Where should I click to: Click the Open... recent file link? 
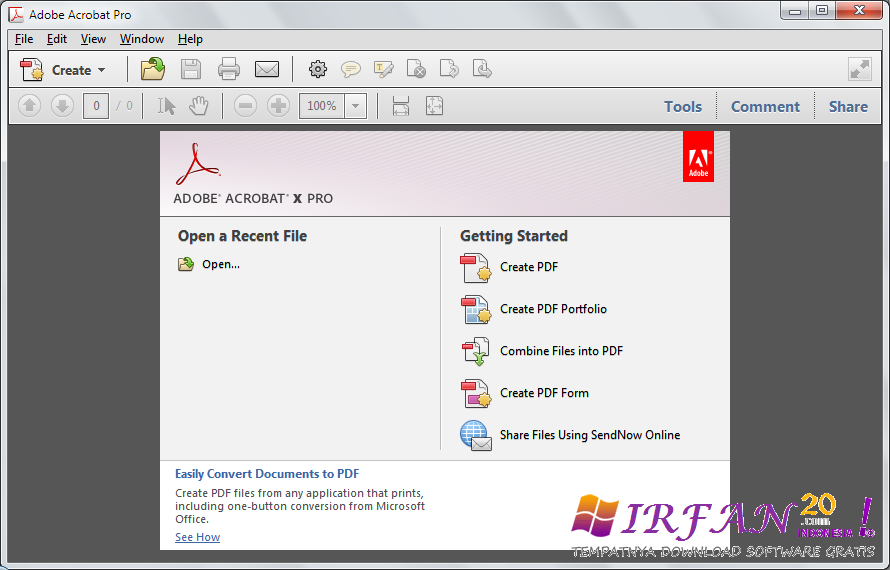coord(221,265)
